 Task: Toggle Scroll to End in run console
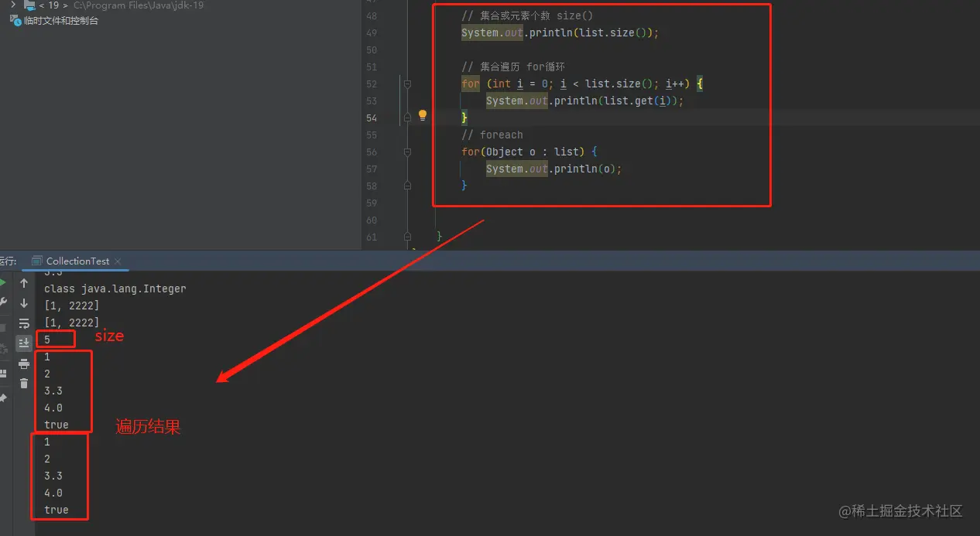[x=24, y=343]
